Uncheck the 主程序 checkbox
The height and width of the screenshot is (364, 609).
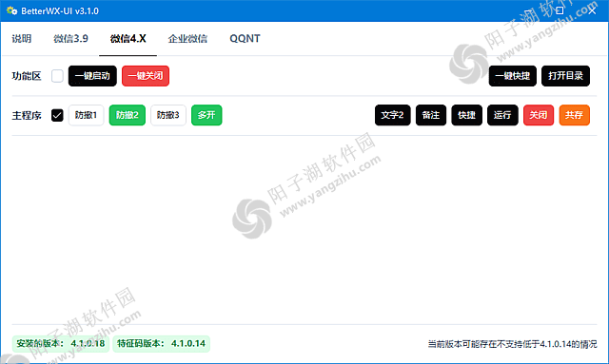(x=57, y=115)
